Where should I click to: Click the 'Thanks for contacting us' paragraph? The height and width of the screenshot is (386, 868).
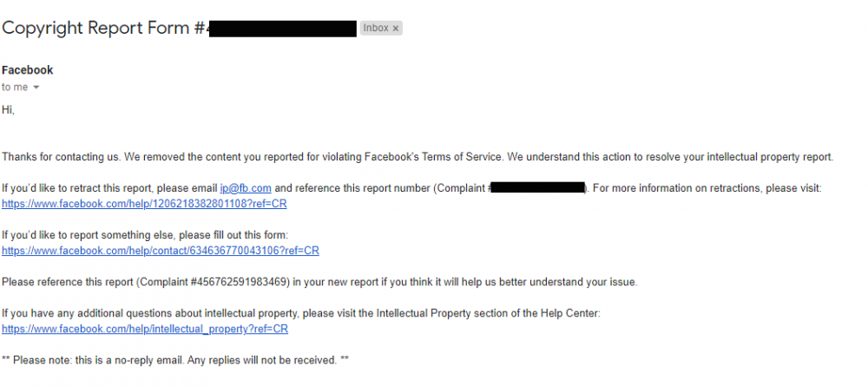[418, 157]
